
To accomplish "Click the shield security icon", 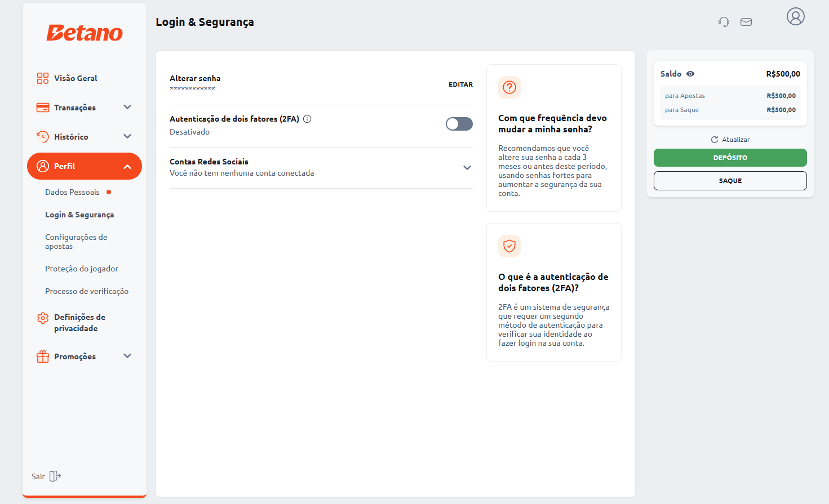I will point(509,246).
